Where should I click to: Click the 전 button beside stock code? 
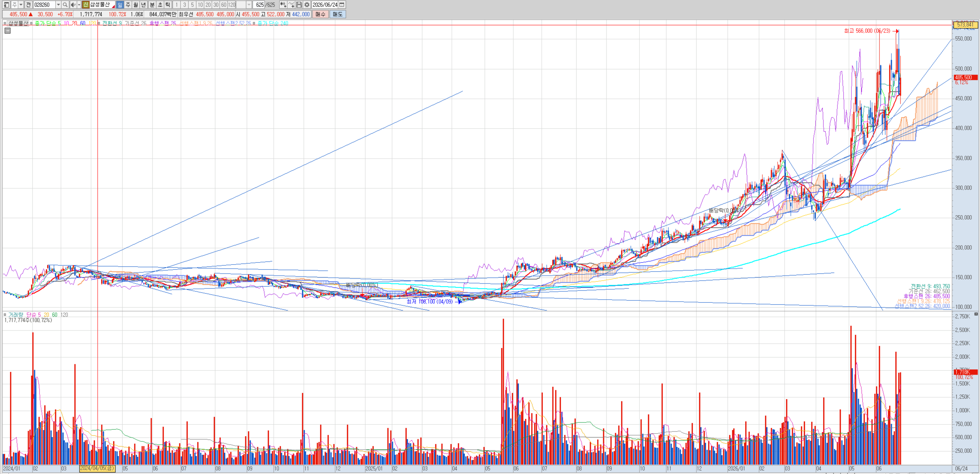(29, 5)
